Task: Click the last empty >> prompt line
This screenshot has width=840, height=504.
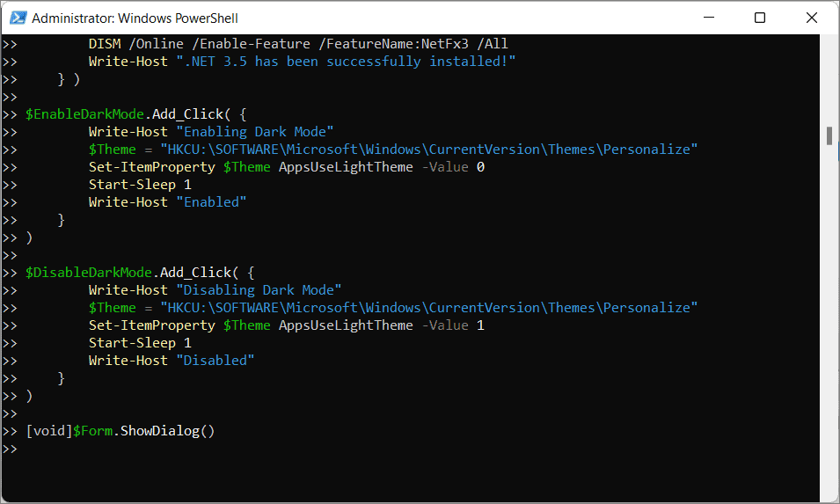Action: click(x=11, y=449)
